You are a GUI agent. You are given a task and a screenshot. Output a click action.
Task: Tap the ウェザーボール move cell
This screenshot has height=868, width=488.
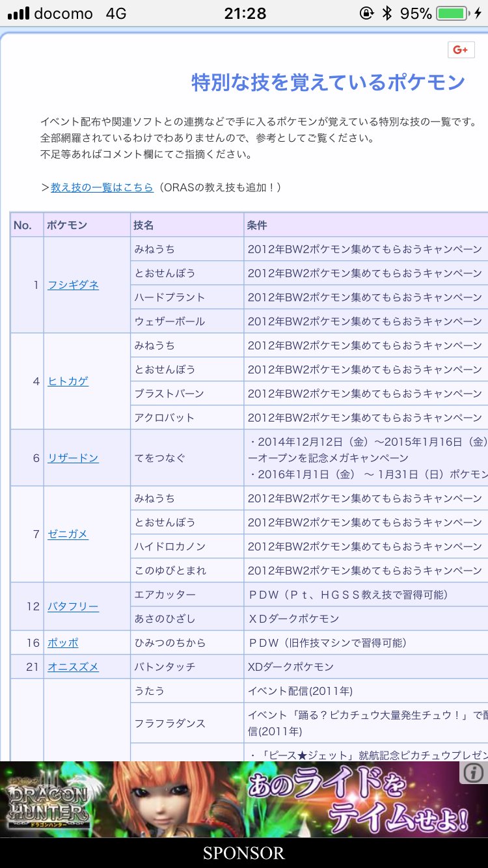[x=187, y=321]
